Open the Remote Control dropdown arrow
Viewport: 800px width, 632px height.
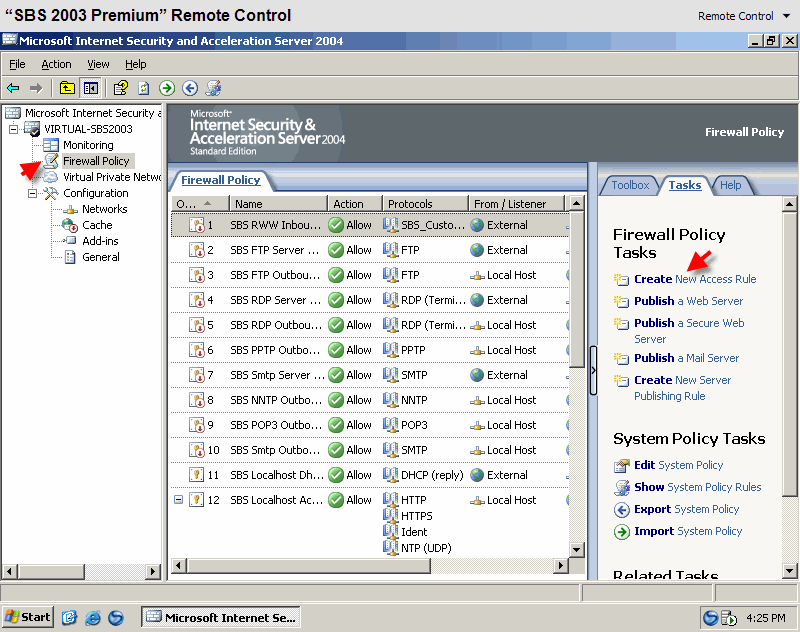coord(786,16)
